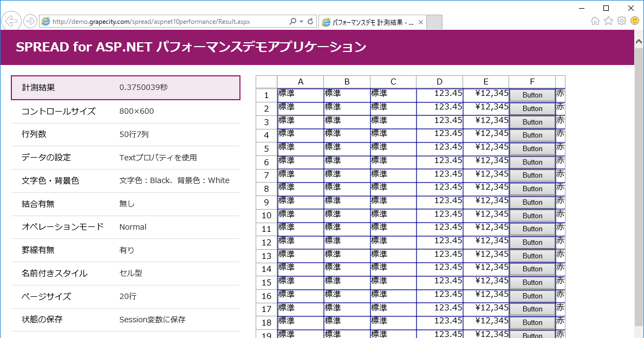Click Button in row 17

[532, 309]
